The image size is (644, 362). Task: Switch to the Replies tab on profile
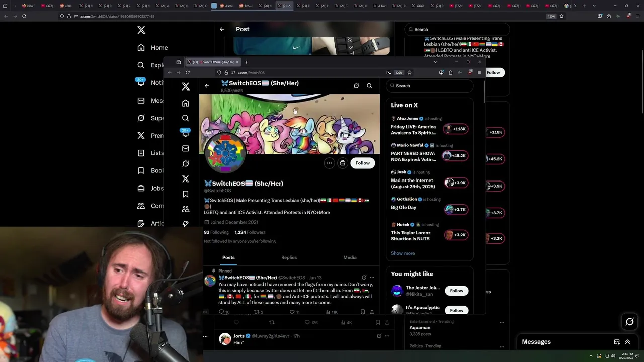(289, 257)
